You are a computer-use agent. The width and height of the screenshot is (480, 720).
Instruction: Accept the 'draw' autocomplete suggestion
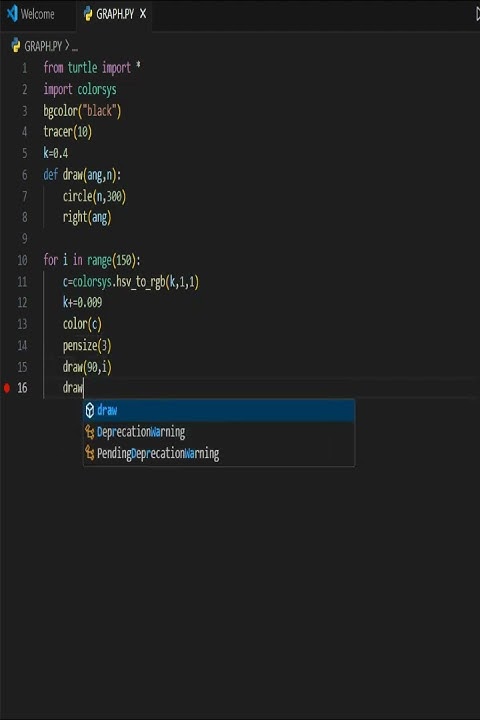(x=219, y=410)
